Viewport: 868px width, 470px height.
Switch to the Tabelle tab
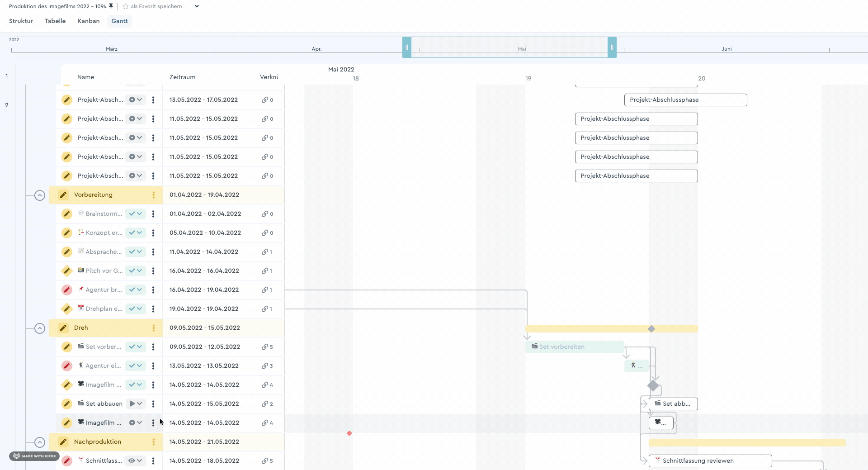[55, 21]
